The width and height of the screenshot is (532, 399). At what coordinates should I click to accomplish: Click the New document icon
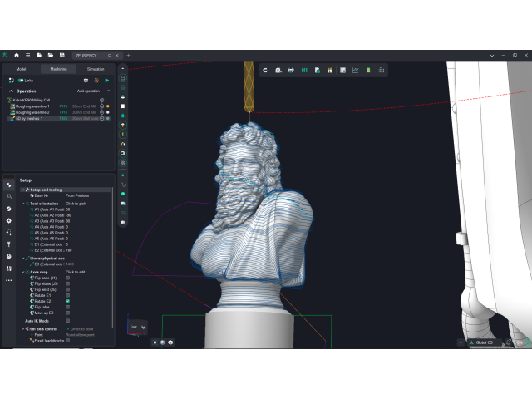tap(39, 55)
